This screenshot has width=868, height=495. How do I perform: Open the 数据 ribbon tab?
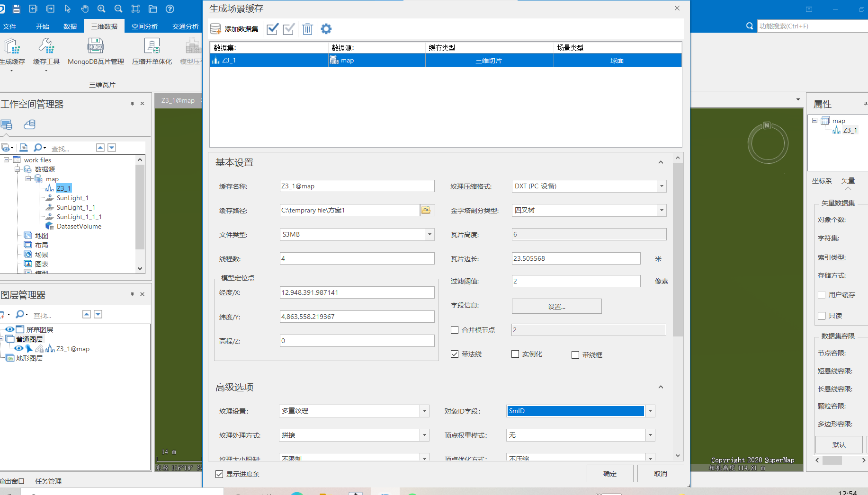tap(70, 27)
